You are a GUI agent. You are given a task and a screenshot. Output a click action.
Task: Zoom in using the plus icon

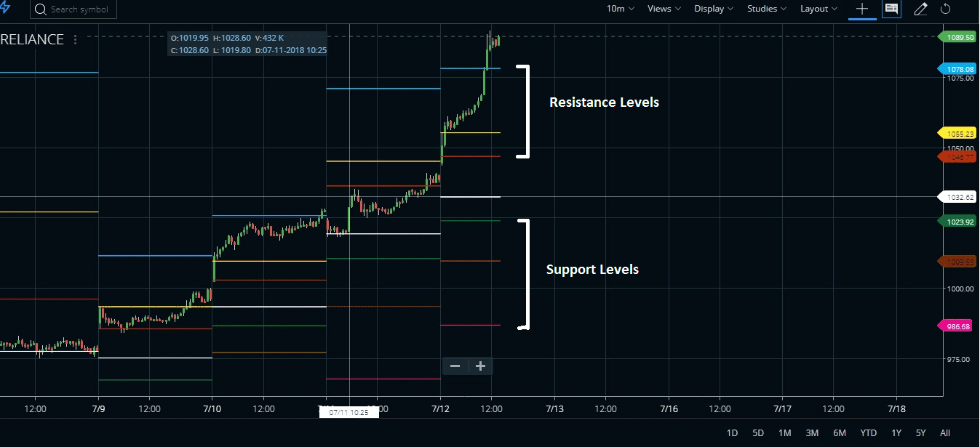(x=479, y=366)
